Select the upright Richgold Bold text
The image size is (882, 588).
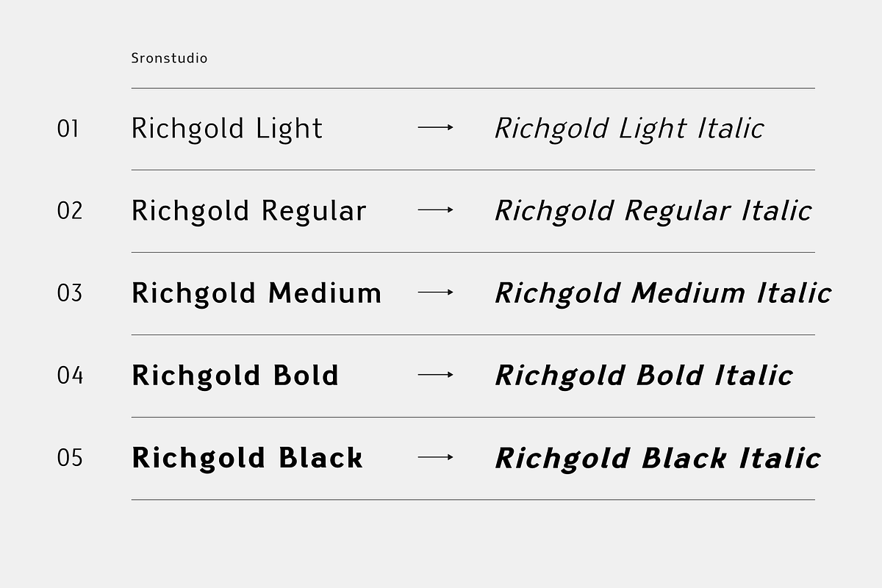tap(235, 376)
